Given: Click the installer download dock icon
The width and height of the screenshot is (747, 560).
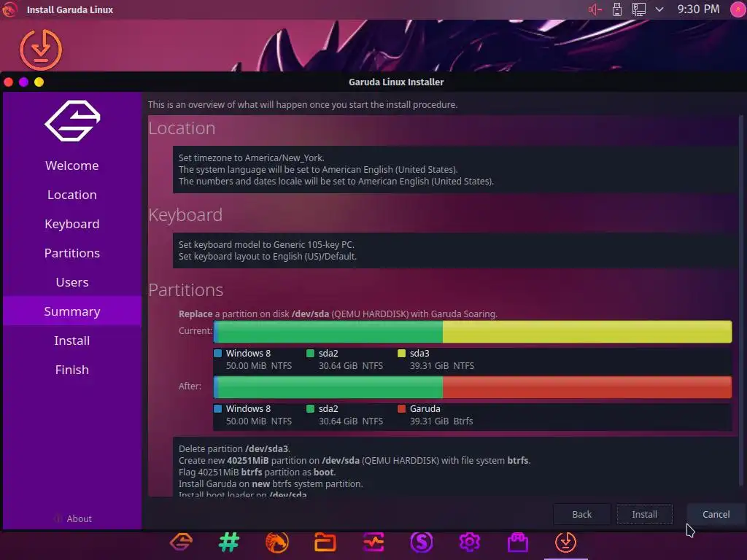Looking at the screenshot, I should point(565,542).
